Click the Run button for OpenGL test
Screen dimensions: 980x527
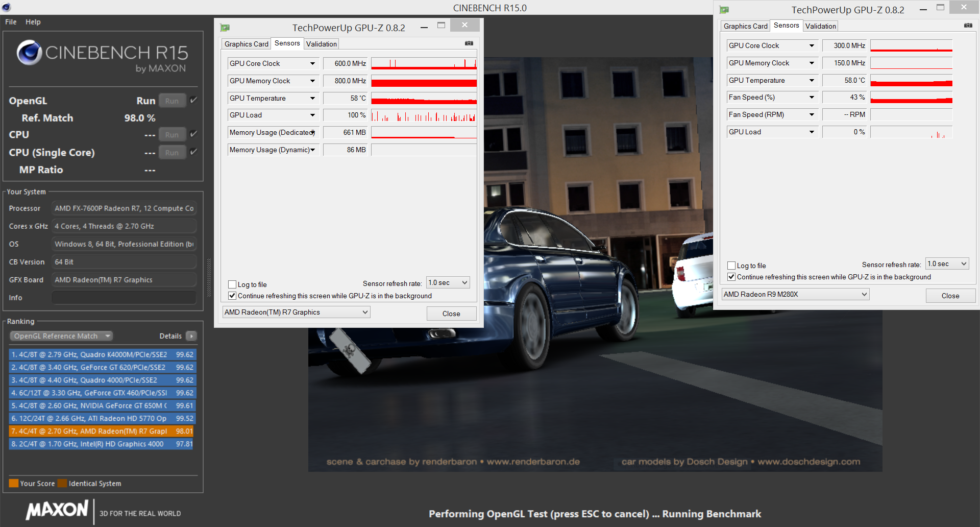(x=172, y=101)
